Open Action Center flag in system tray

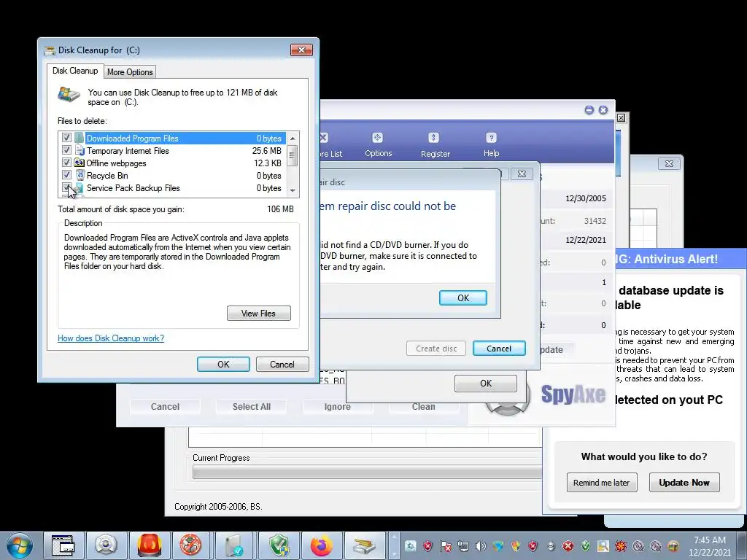pos(446,546)
